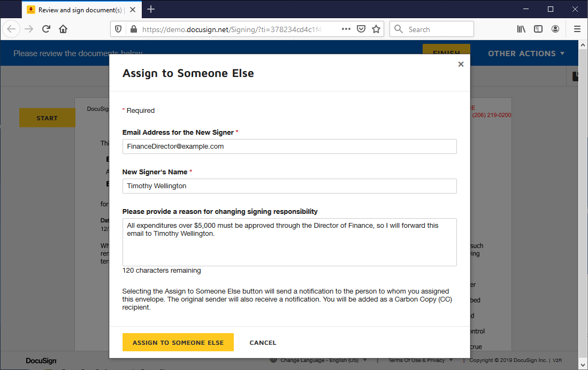Click the Firefox back arrow button
588x370 pixels.
tap(11, 29)
